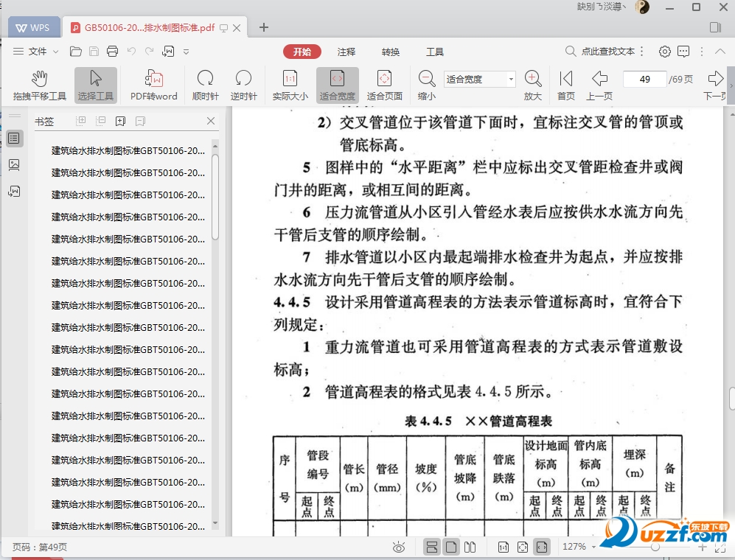735x560 pixels.
Task: Close the 书签 bookmark panel
Action: point(211,122)
